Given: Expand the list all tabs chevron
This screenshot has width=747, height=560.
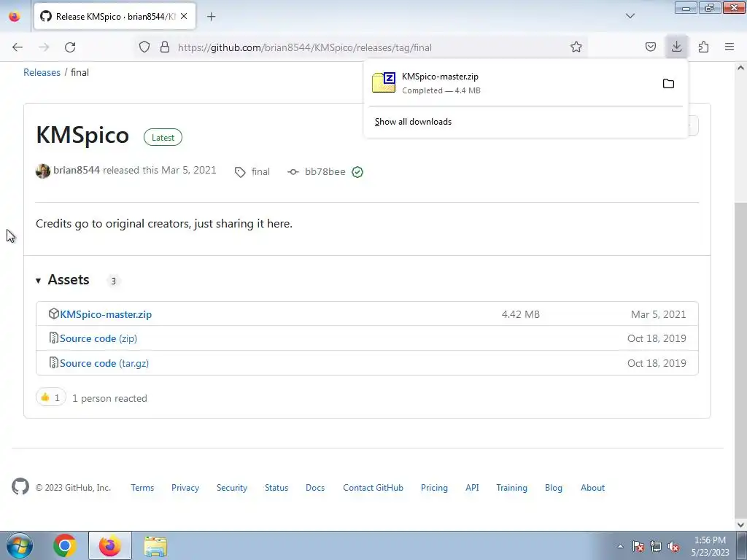Looking at the screenshot, I should pyautogui.click(x=630, y=16).
